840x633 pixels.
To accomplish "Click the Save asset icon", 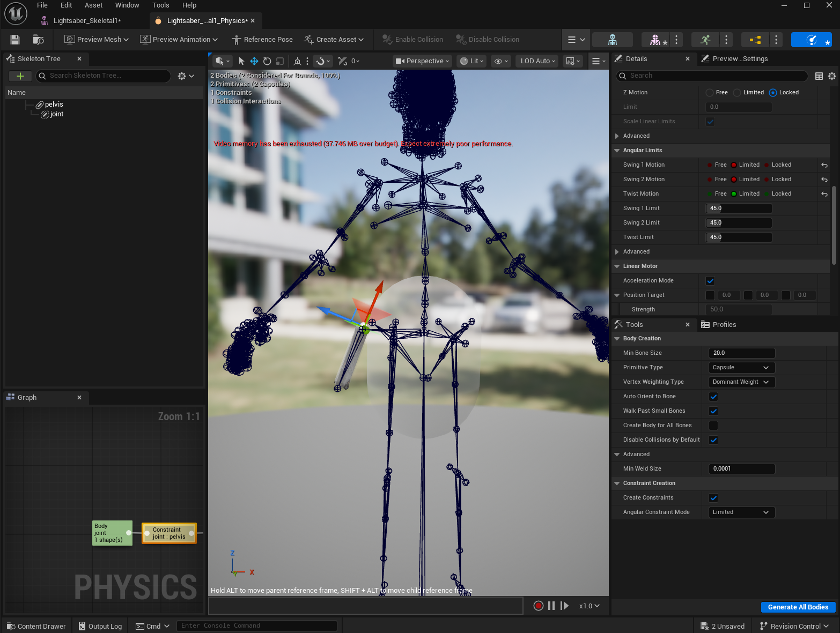I will tap(15, 40).
